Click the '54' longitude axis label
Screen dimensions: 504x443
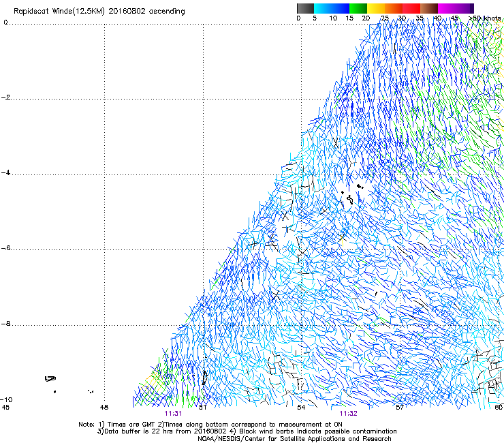pos(301,408)
